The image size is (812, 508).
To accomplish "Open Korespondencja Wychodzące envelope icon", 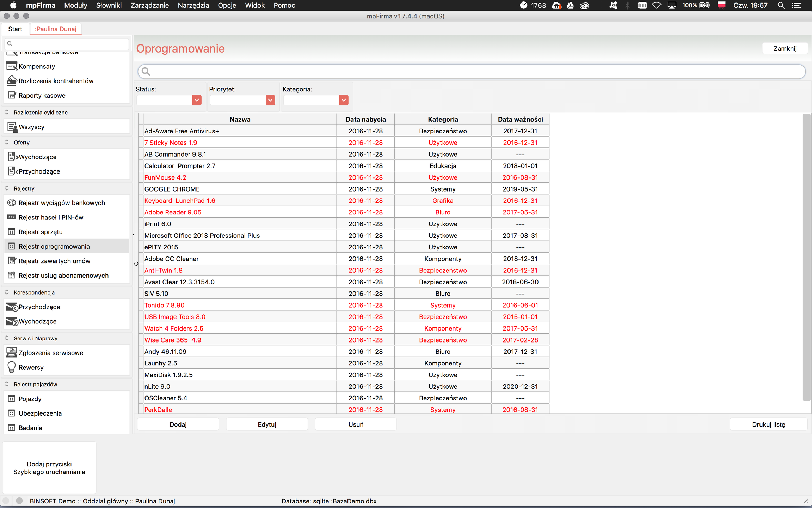I will (x=12, y=321).
